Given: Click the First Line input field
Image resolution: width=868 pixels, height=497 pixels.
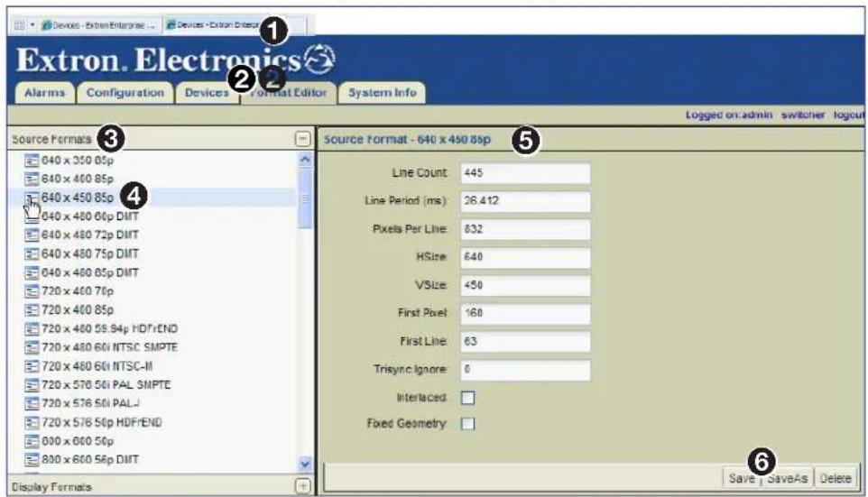Looking at the screenshot, I should (525, 342).
